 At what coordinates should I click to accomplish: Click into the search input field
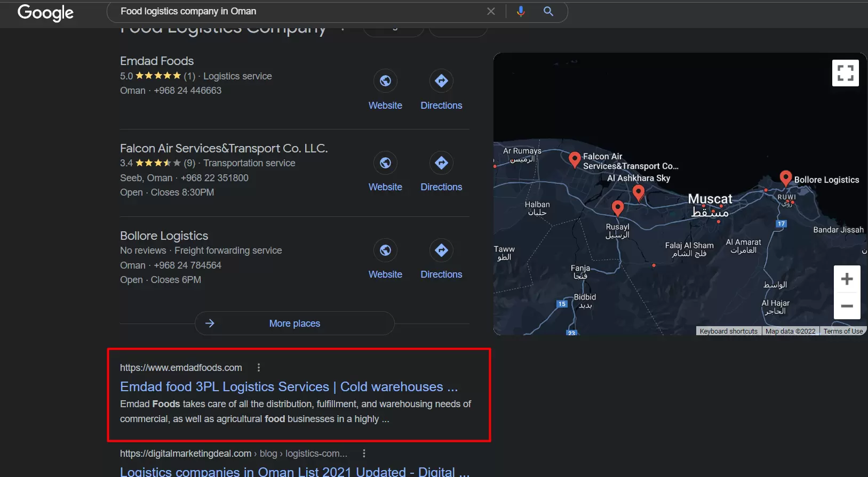(x=299, y=11)
